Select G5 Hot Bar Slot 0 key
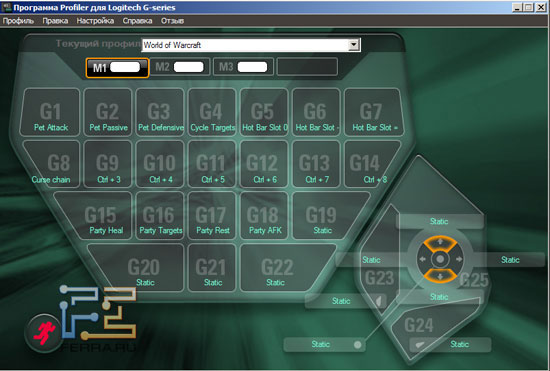Screen dimensions: 550x371 coord(264,112)
